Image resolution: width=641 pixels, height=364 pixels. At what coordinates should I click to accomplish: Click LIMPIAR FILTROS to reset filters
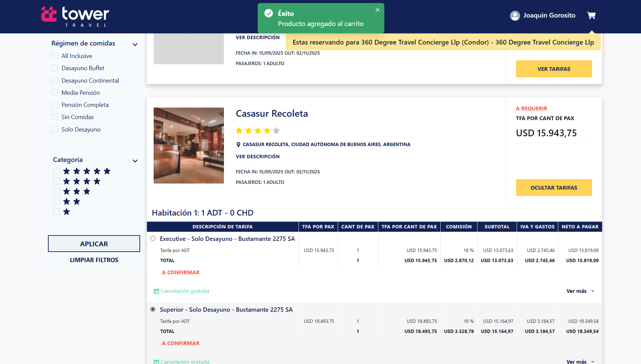tap(94, 260)
